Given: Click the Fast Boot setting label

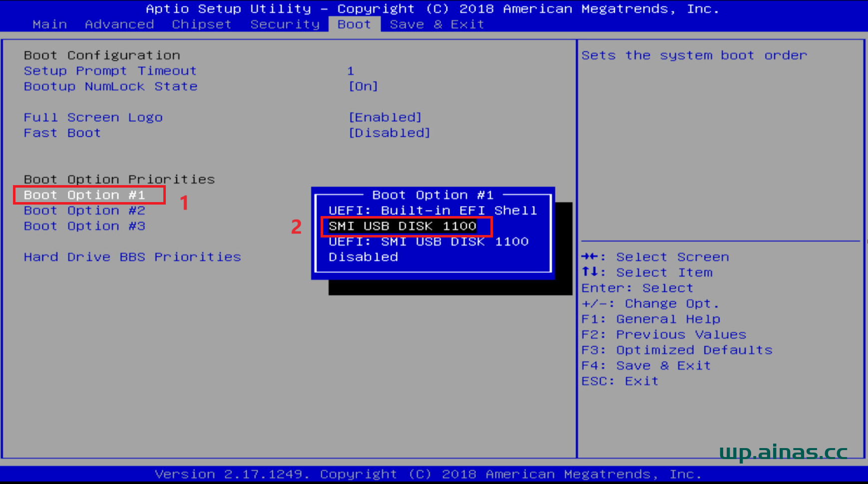Looking at the screenshot, I should click(62, 133).
